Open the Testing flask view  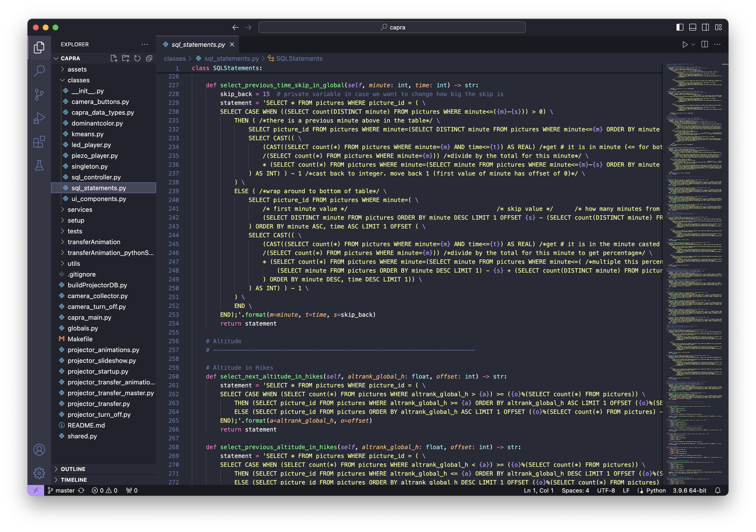[39, 165]
